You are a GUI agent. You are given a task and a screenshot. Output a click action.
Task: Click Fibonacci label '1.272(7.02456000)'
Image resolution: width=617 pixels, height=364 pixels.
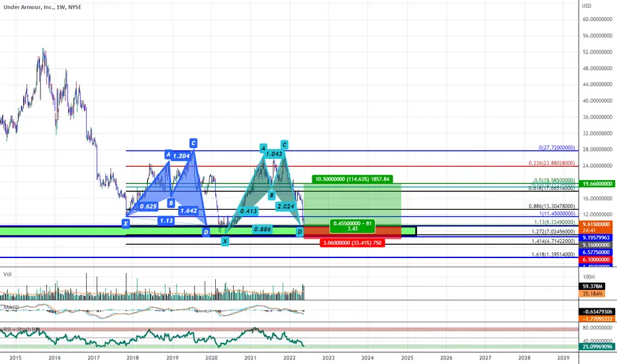553,232
